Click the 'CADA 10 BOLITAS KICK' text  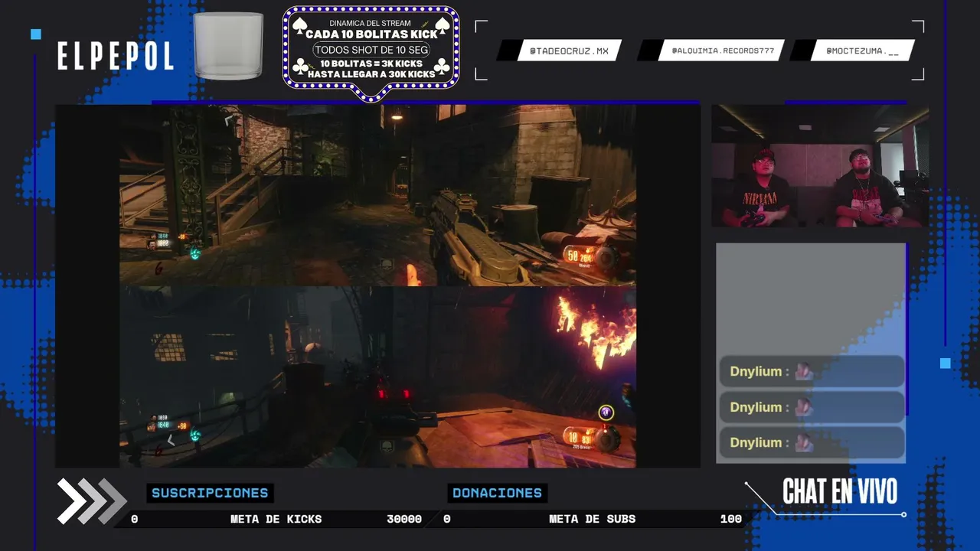371,34
